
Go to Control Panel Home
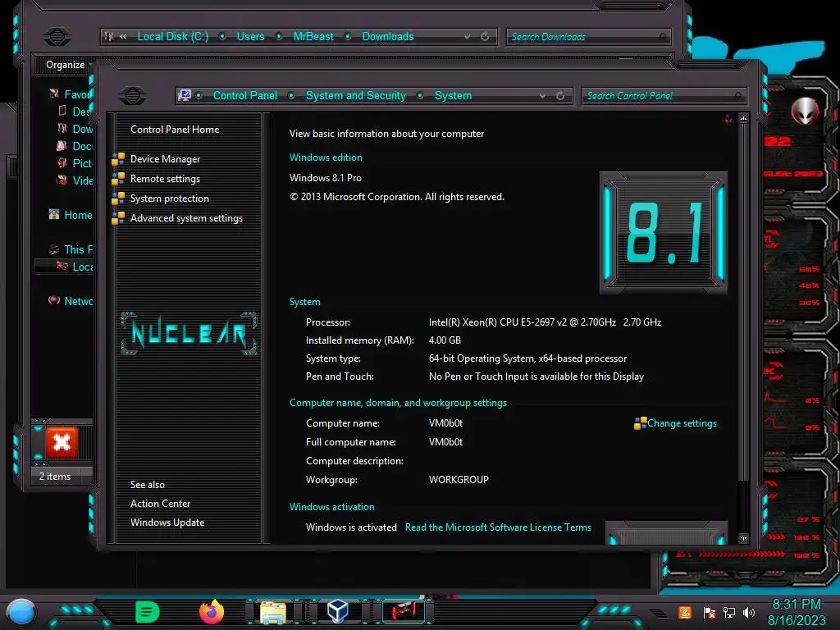(175, 130)
